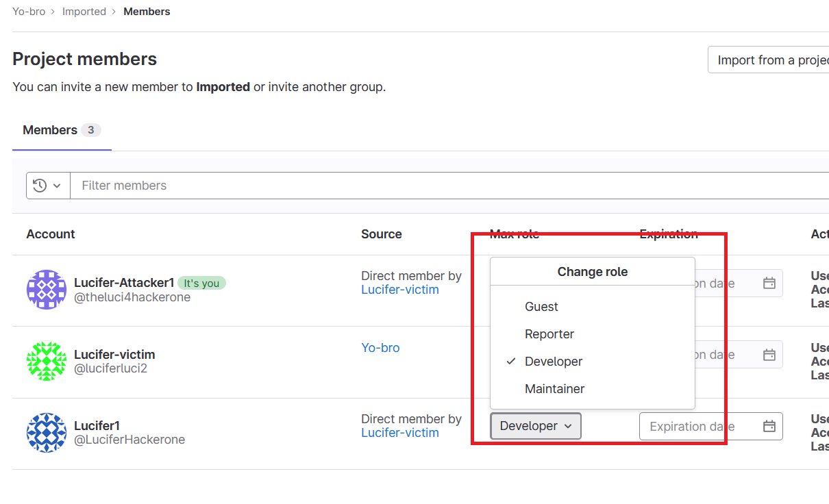Select Reporter role from Change role menu
The width and height of the screenshot is (829, 504).
pos(549,334)
